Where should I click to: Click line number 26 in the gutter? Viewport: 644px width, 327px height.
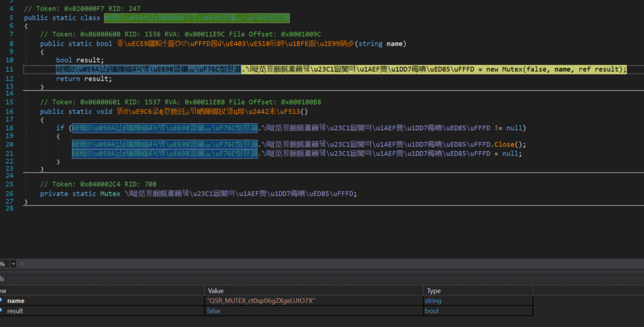click(9, 194)
